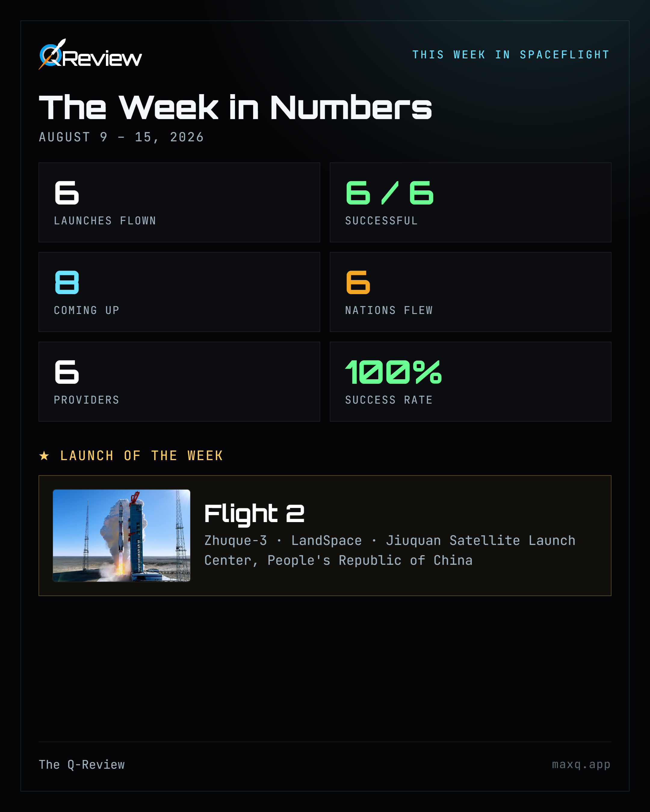Open the Zhuque-3 launch photo thumbnail
This screenshot has height=812, width=650.
tap(121, 536)
